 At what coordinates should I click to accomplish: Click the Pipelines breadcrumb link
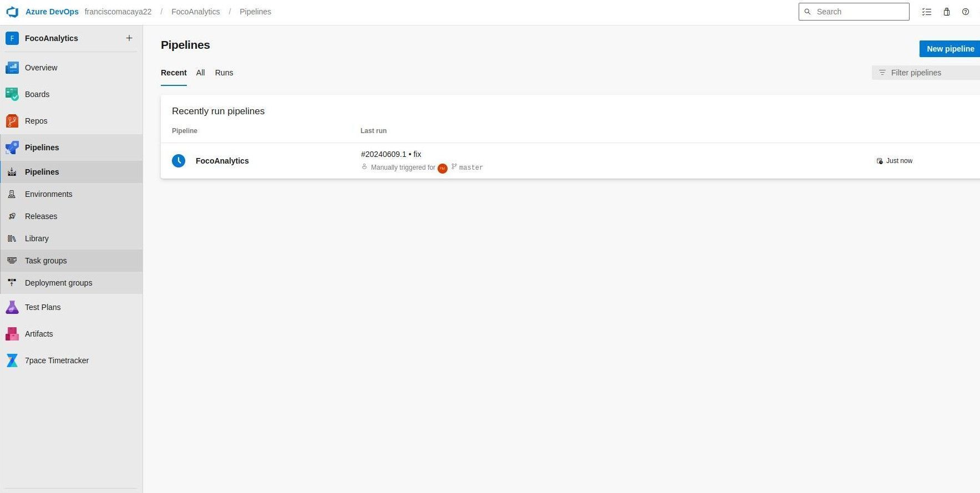[x=256, y=12]
